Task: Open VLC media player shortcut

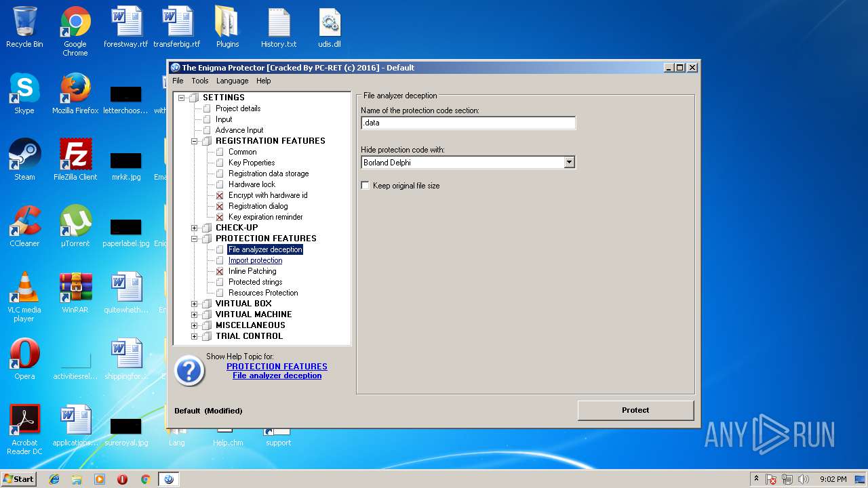Action: (x=24, y=297)
